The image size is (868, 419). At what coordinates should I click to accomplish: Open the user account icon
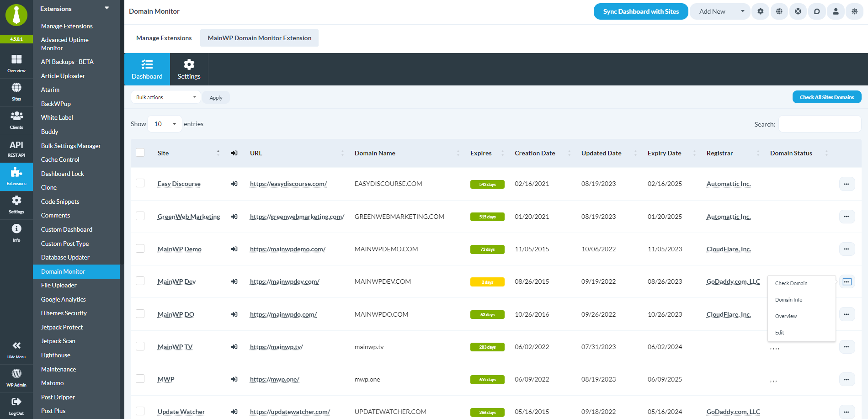(x=836, y=11)
